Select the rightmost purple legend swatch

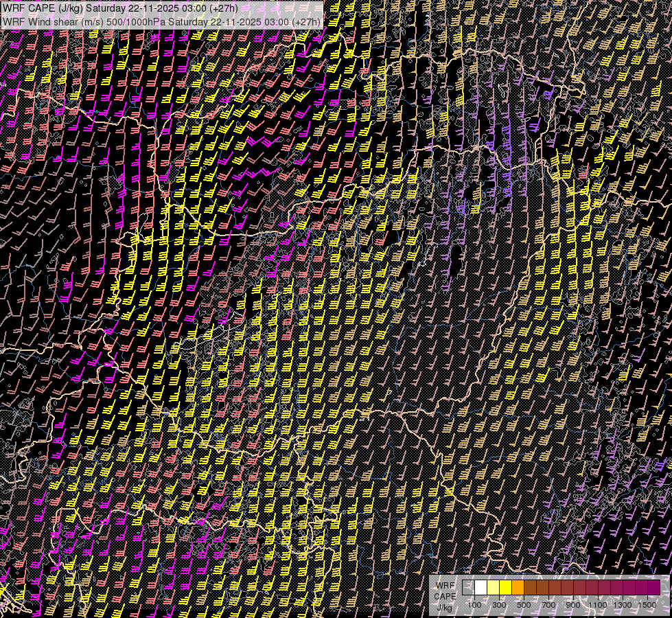click(x=653, y=588)
